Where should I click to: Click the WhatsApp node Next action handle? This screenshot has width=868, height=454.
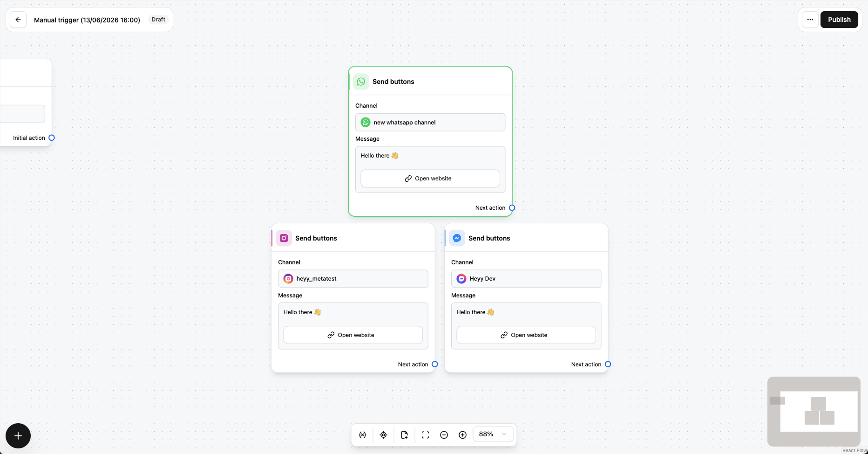[512, 208]
